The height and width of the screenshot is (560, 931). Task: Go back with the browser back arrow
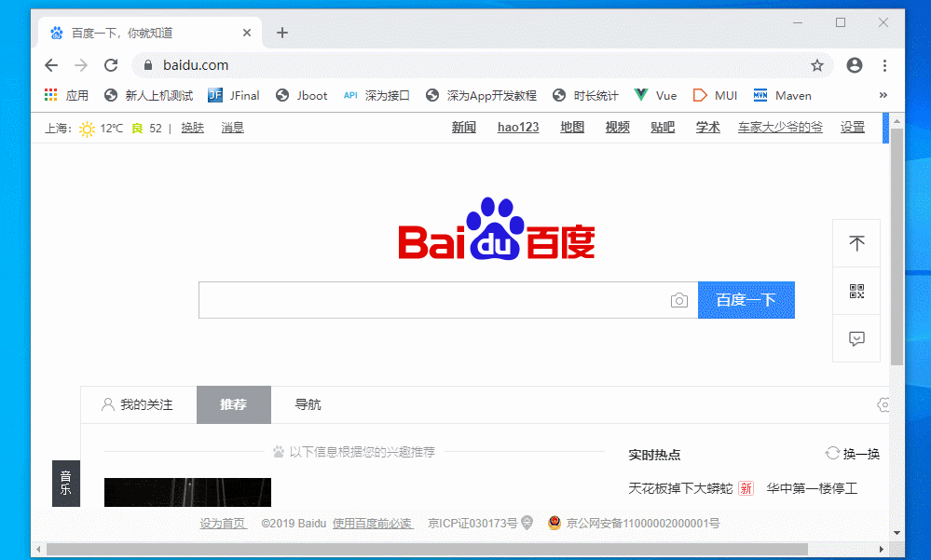51,65
